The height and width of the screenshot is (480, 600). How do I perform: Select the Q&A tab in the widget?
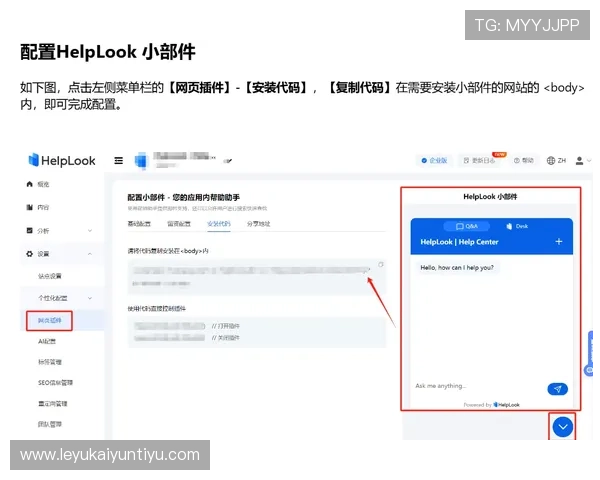coord(466,226)
